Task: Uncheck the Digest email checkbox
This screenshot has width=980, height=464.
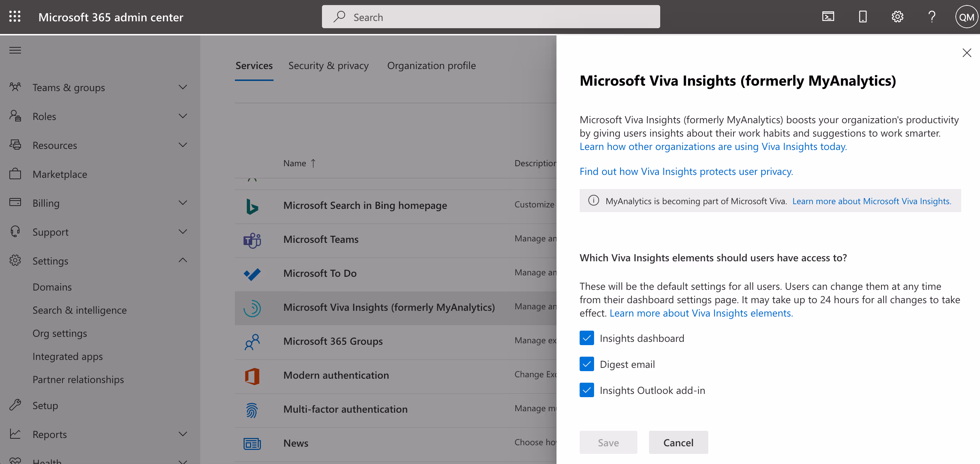Action: (586, 364)
